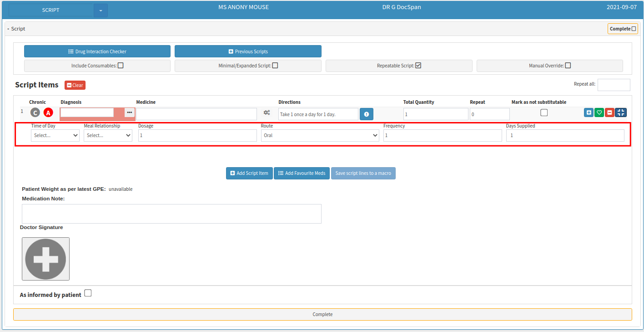Click the grey Chronic 'C' icon

point(35,112)
